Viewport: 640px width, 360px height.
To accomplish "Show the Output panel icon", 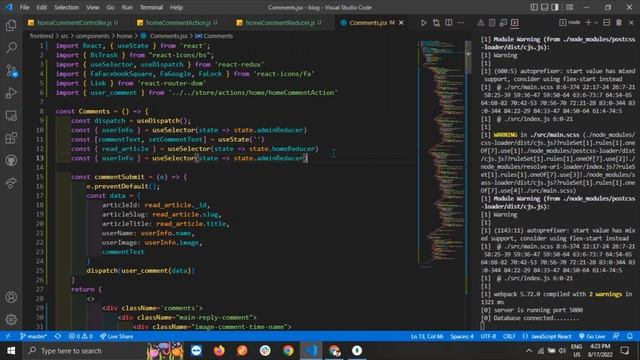I will click(x=492, y=23).
